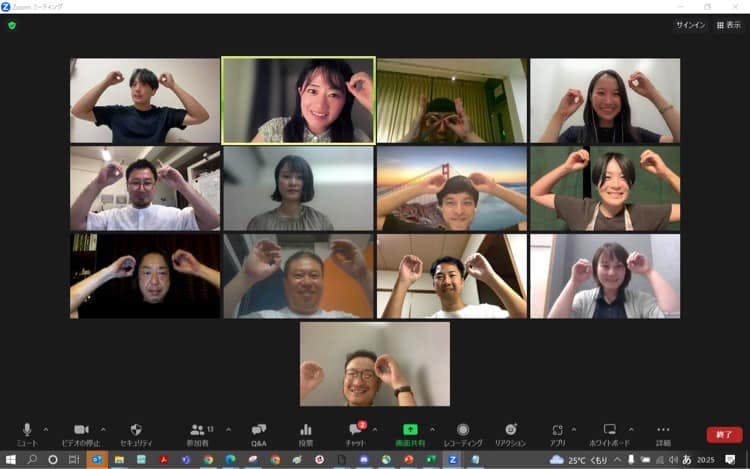The image size is (750, 469).
Task: Open the View menu at top right
Action: click(728, 25)
